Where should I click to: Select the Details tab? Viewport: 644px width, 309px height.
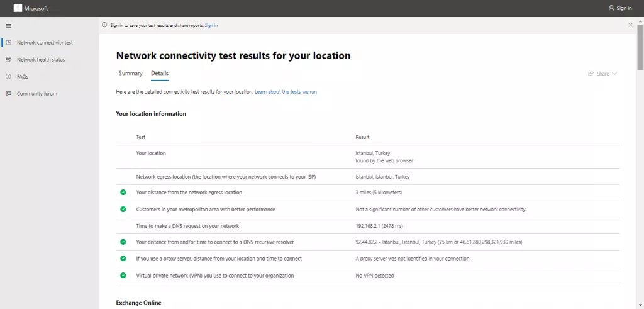[x=160, y=74]
